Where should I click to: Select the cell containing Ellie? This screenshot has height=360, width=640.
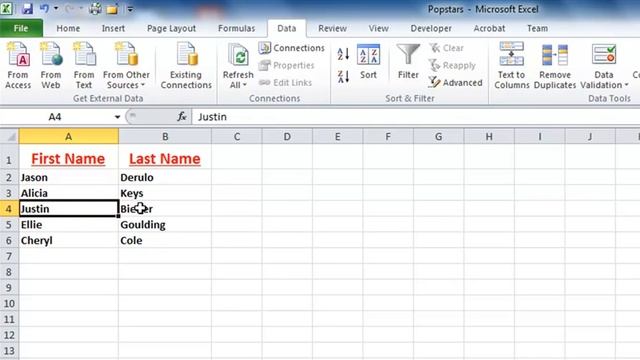pyautogui.click(x=69, y=224)
